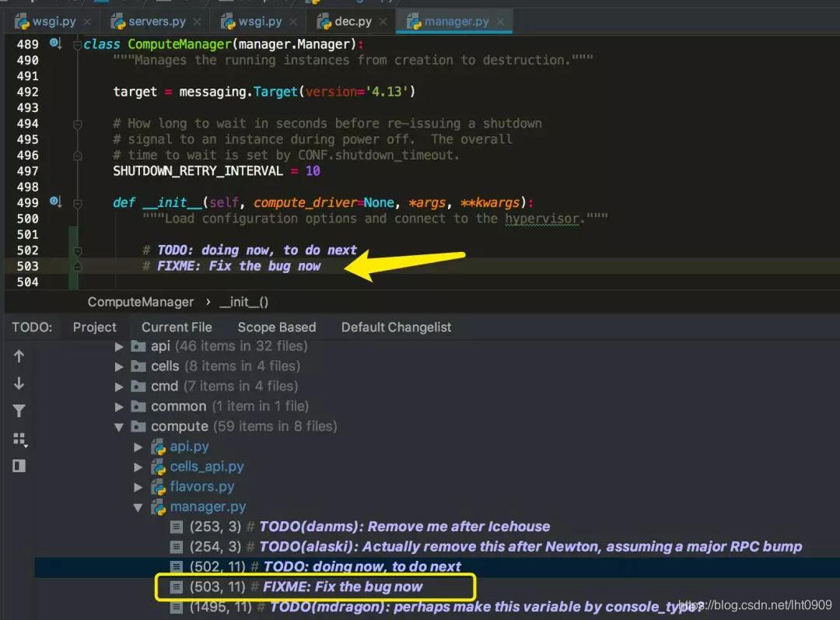Select the manager.py editor tab
This screenshot has height=620, width=840.
(455, 22)
